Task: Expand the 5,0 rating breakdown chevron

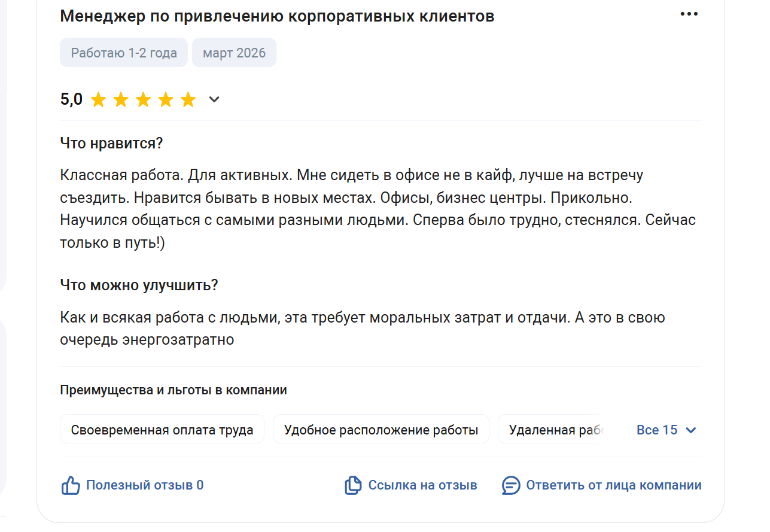Action: [x=214, y=100]
